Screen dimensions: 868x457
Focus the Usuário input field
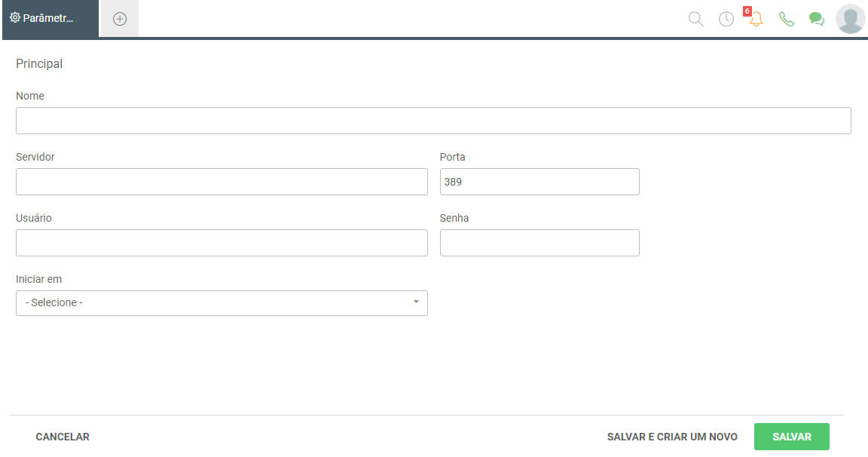pos(222,243)
